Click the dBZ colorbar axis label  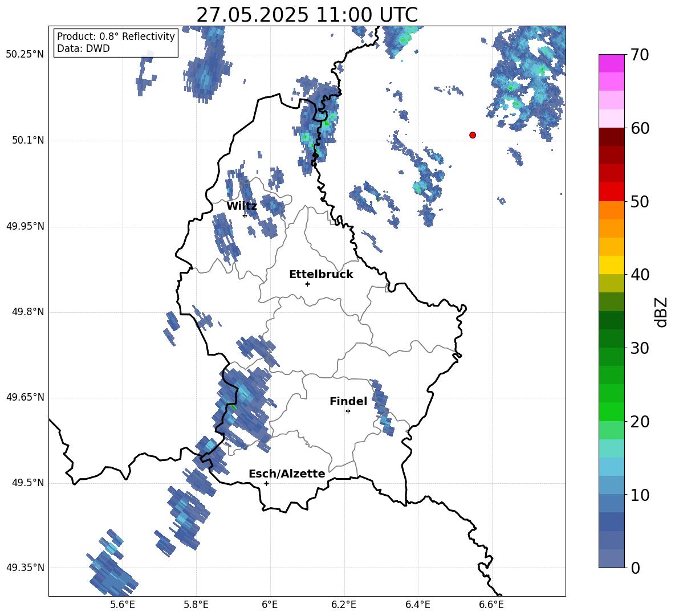tap(662, 312)
